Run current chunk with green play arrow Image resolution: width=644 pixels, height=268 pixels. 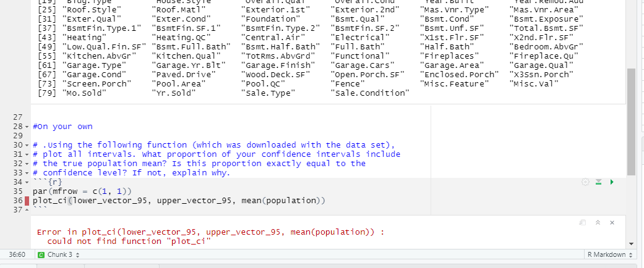pos(612,182)
